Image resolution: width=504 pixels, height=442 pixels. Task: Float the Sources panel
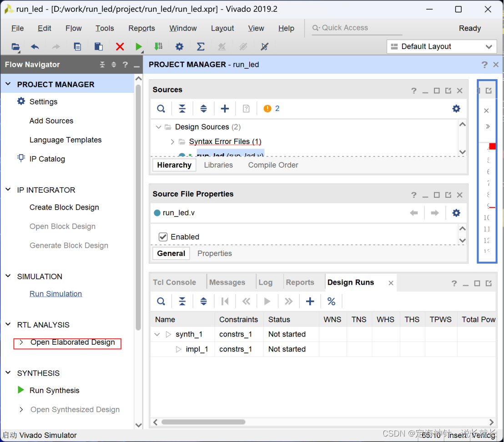tap(448, 90)
